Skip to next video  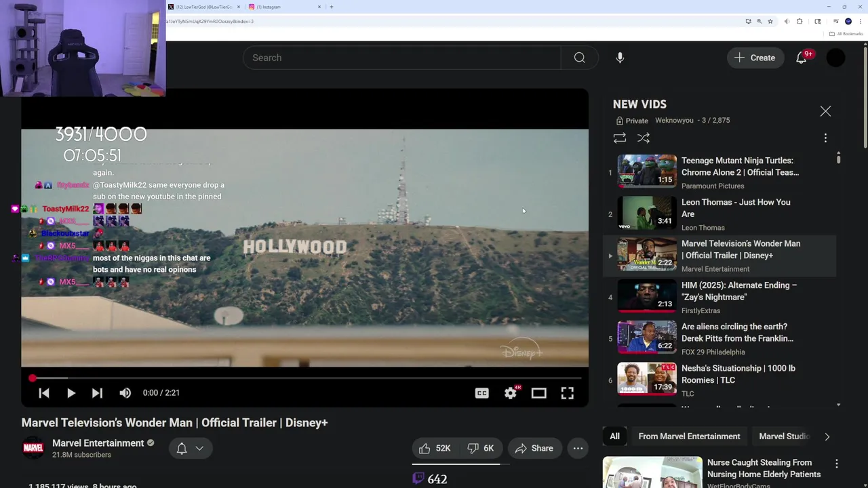point(97,393)
